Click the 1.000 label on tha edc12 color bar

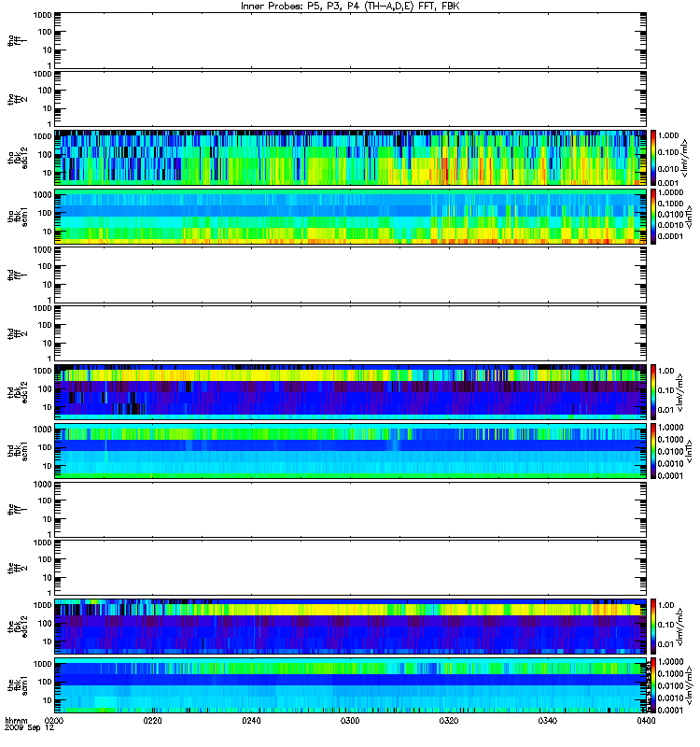[x=668, y=135]
